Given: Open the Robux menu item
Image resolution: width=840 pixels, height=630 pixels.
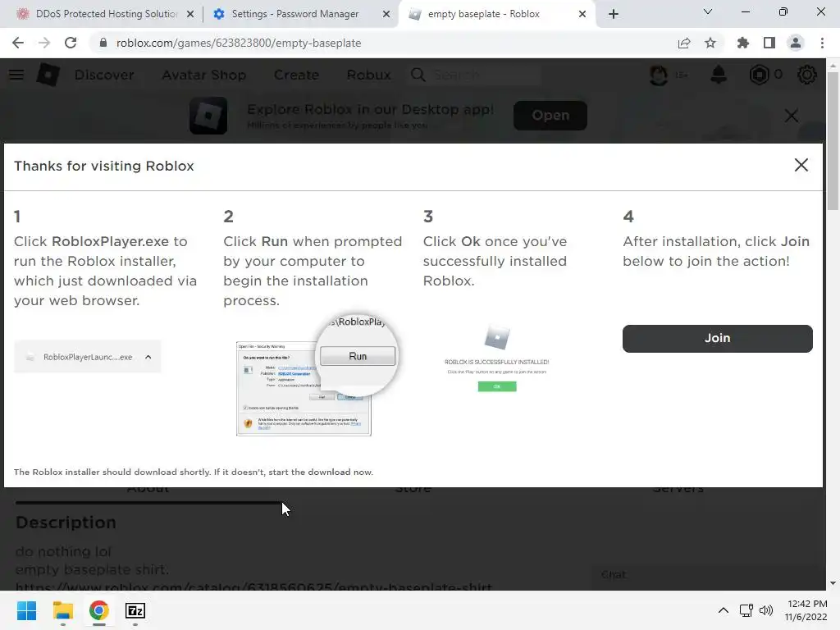Looking at the screenshot, I should pyautogui.click(x=368, y=75).
